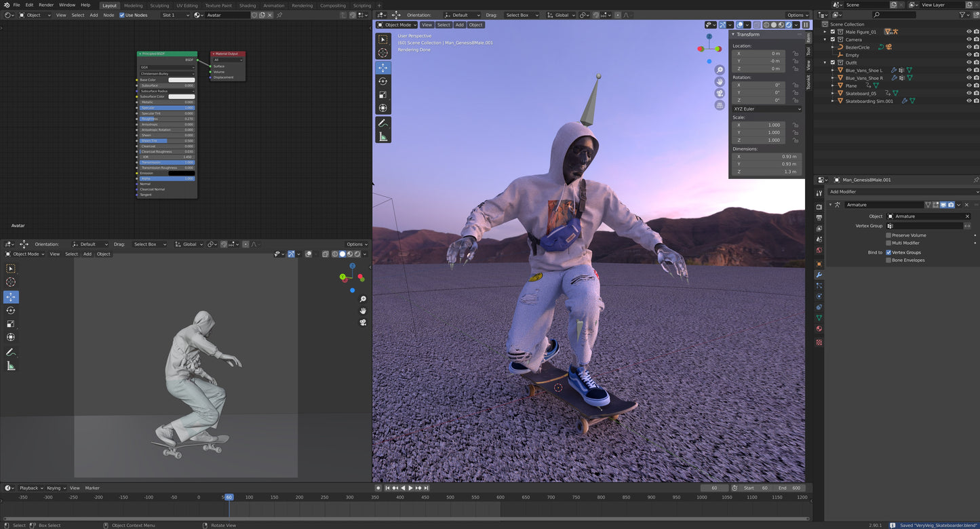980x529 pixels.
Task: Select the Measure tool in the render viewport
Action: coord(383,137)
